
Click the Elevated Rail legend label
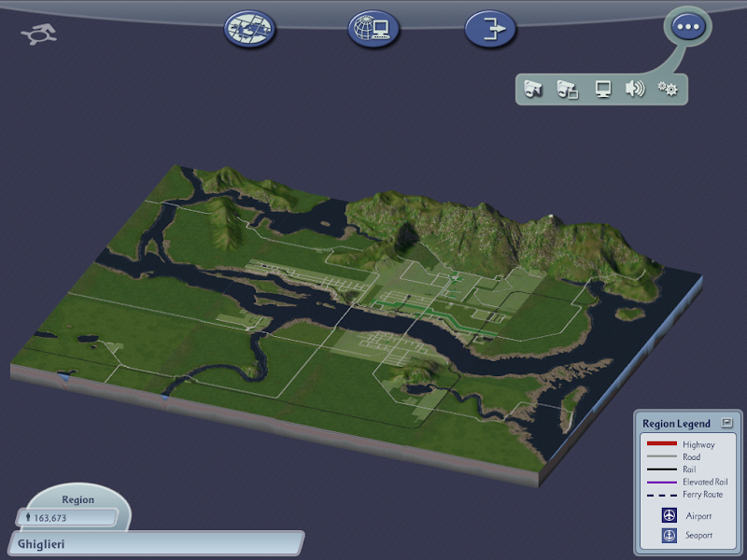[x=705, y=482]
